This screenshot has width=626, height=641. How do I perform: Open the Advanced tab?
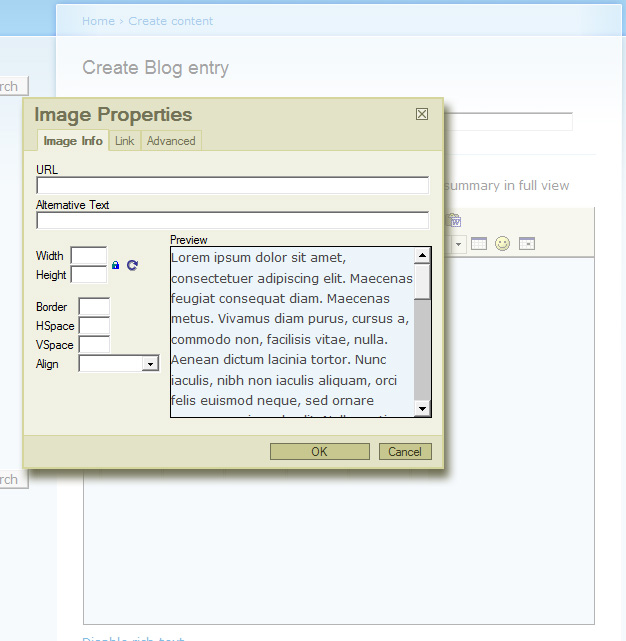pos(171,141)
